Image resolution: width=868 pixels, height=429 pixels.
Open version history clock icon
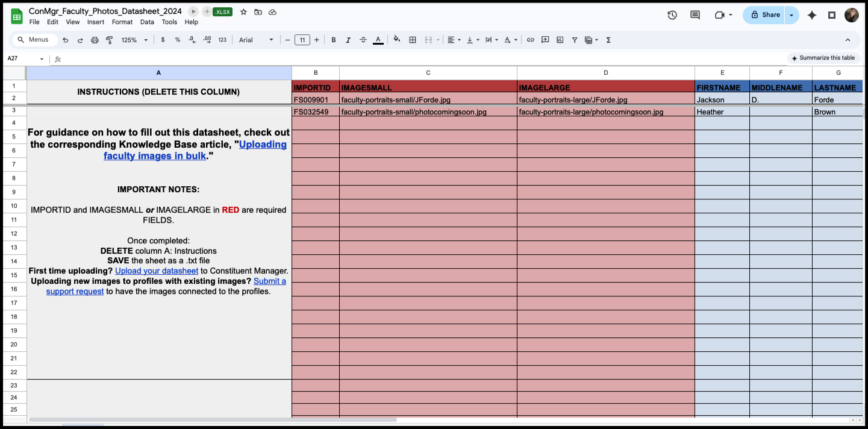[x=672, y=15]
